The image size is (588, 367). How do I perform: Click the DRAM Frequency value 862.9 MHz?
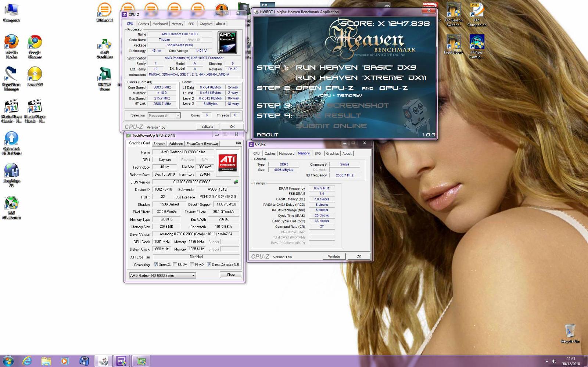[322, 188]
